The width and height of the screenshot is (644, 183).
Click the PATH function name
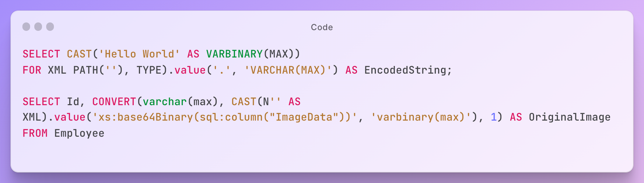86,70
